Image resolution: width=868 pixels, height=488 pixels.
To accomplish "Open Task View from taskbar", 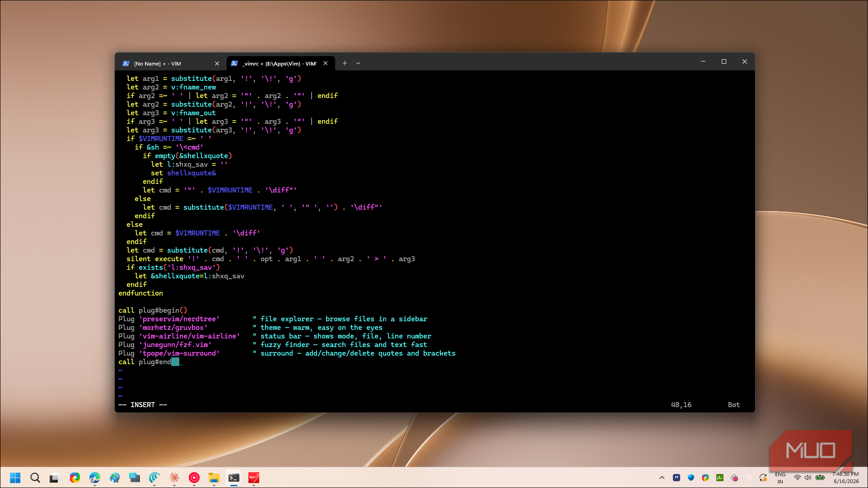I will pos(55,478).
